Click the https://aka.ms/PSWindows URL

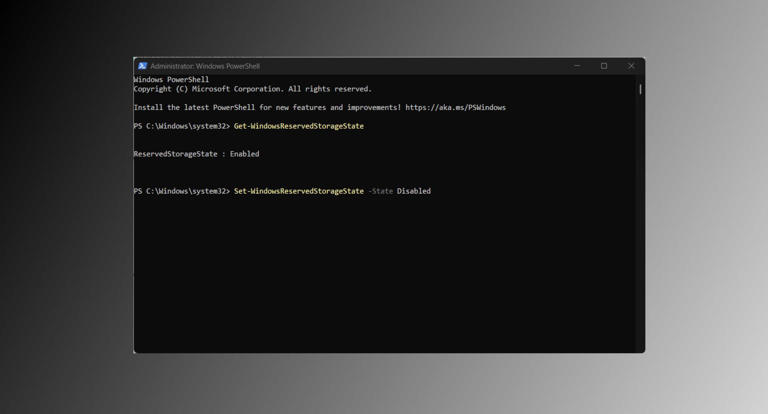(455, 107)
